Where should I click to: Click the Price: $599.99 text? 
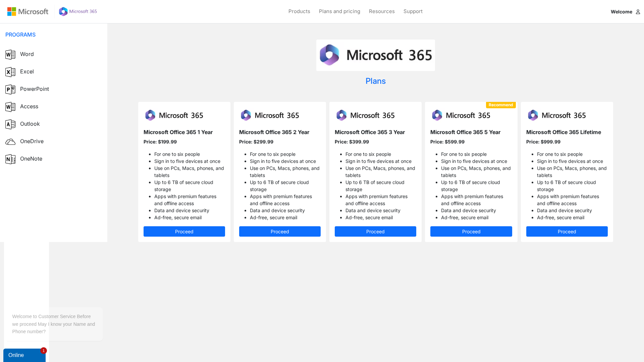[x=447, y=142]
